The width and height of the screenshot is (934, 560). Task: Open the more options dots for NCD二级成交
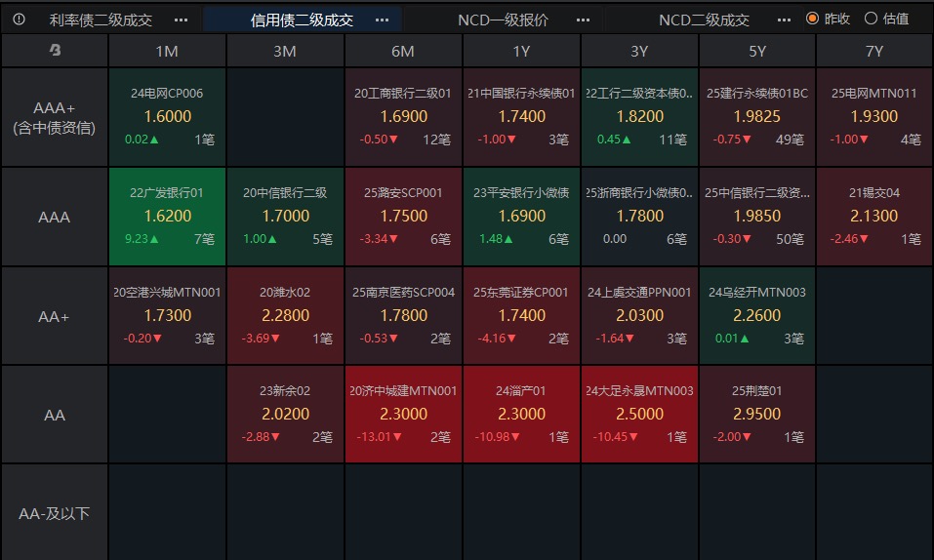tap(784, 20)
